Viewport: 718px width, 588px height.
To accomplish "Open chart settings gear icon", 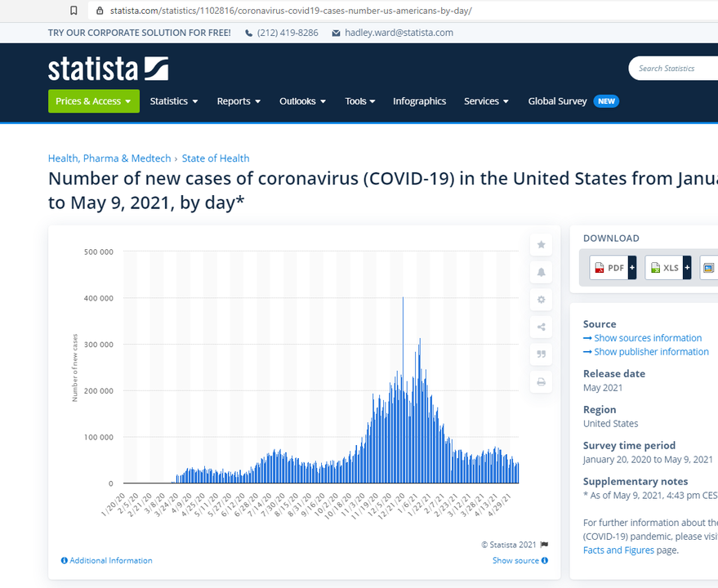I will pyautogui.click(x=540, y=300).
